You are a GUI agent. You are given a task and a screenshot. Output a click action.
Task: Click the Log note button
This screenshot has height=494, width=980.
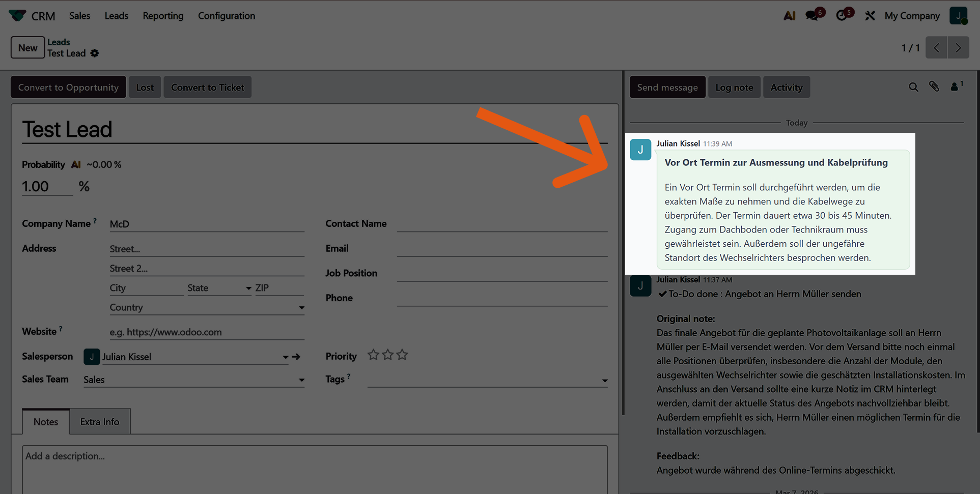(734, 88)
